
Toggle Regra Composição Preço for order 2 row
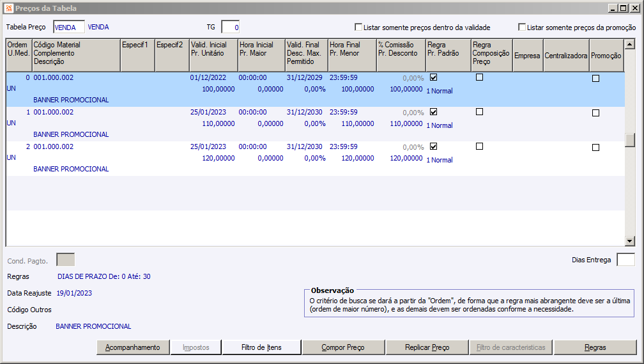[480, 146]
